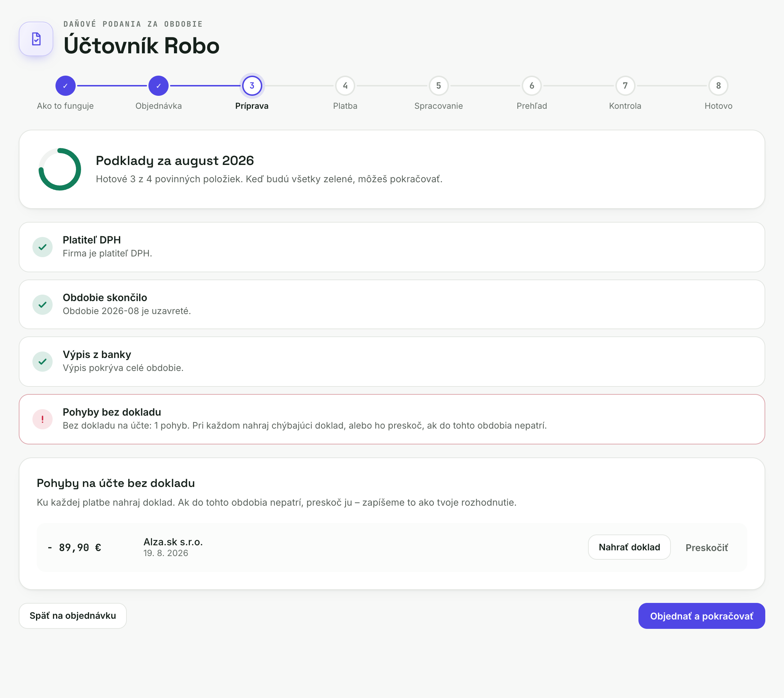
Task: Click the document checkmark app icon
Action: click(36, 39)
